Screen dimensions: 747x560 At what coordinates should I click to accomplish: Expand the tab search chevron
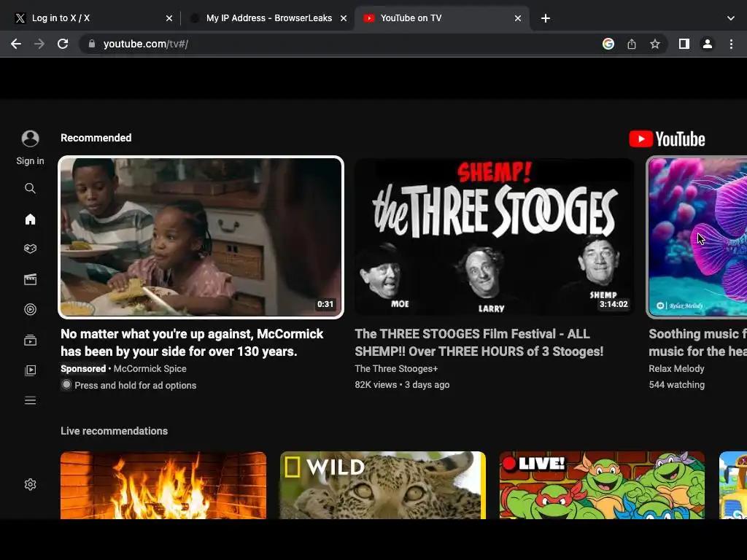click(x=731, y=18)
